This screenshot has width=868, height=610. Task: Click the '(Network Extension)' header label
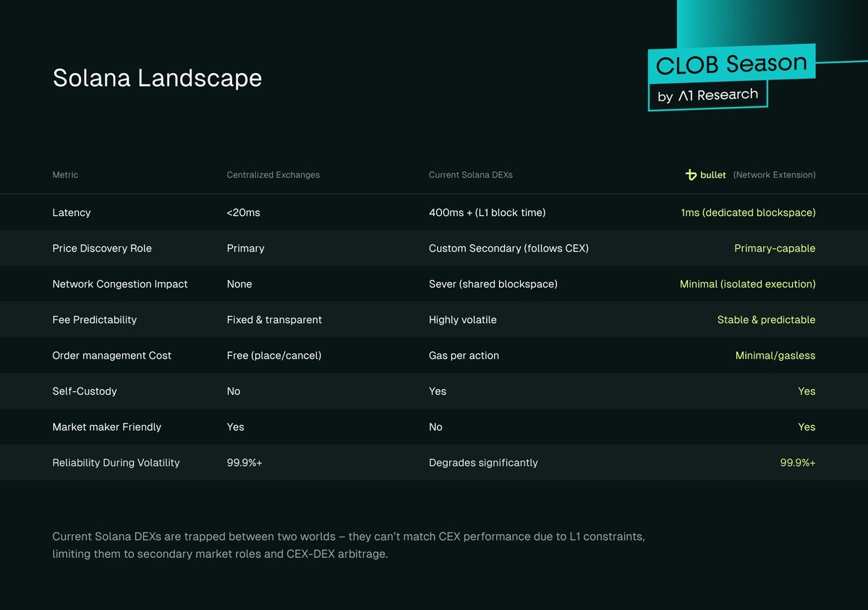pos(774,175)
